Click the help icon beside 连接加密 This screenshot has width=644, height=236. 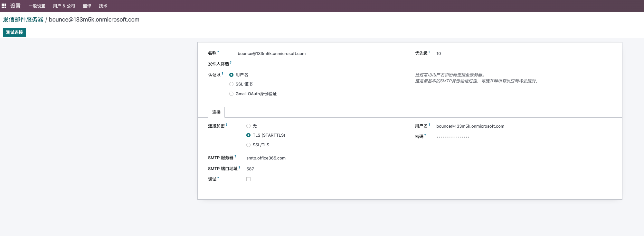coord(226,124)
